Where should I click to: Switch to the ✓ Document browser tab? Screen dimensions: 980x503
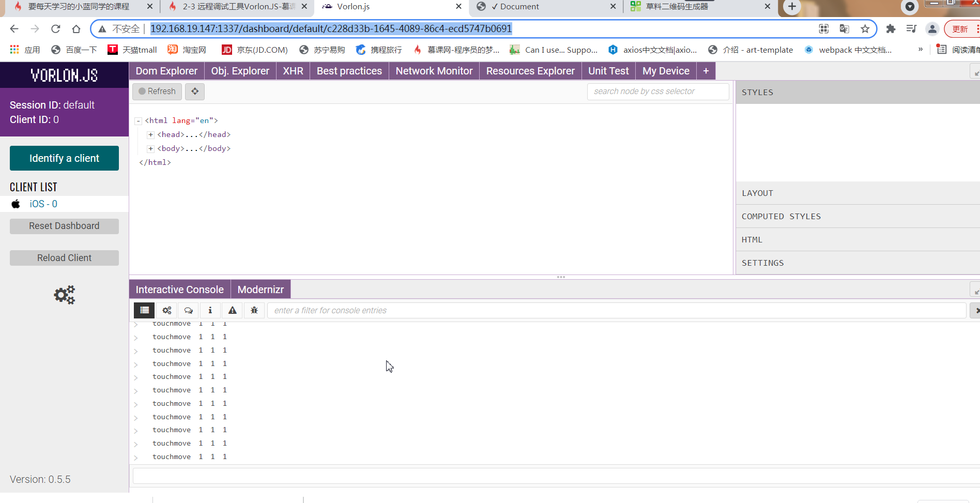[547, 7]
